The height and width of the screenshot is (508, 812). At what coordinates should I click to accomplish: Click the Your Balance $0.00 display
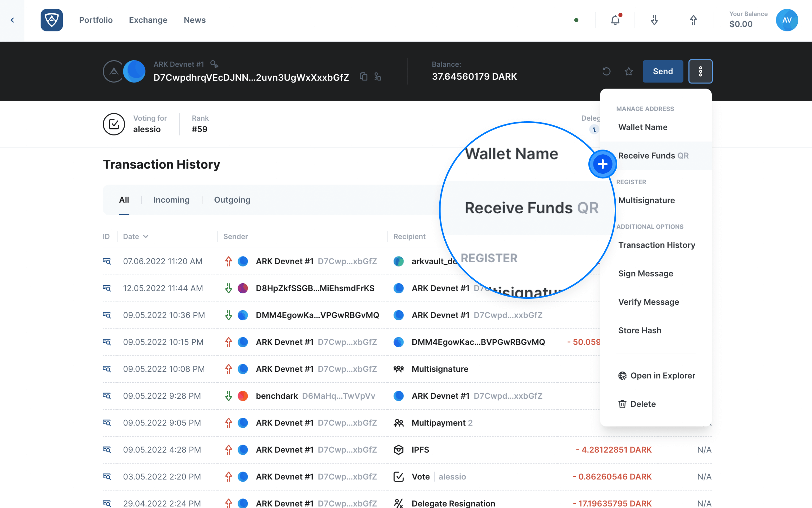(x=748, y=20)
